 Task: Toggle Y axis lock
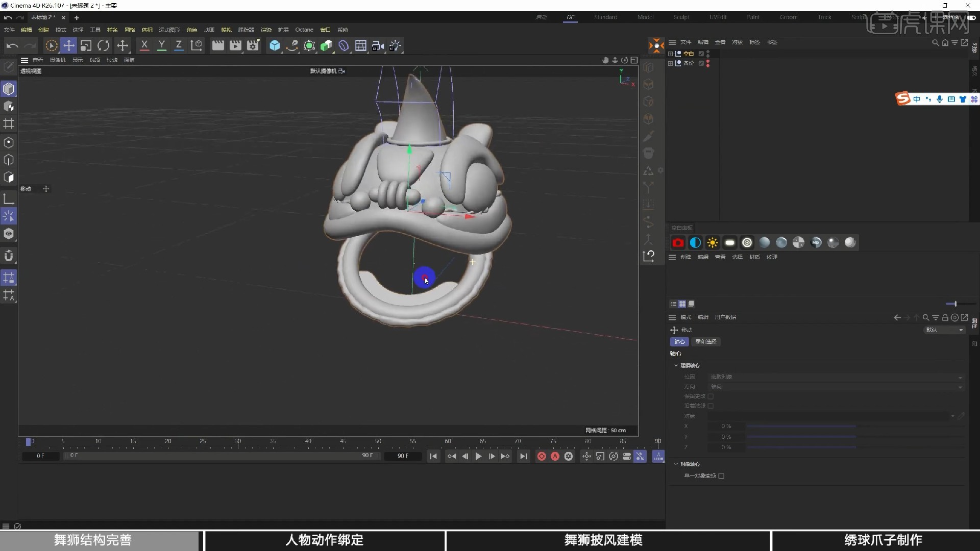pos(161,46)
